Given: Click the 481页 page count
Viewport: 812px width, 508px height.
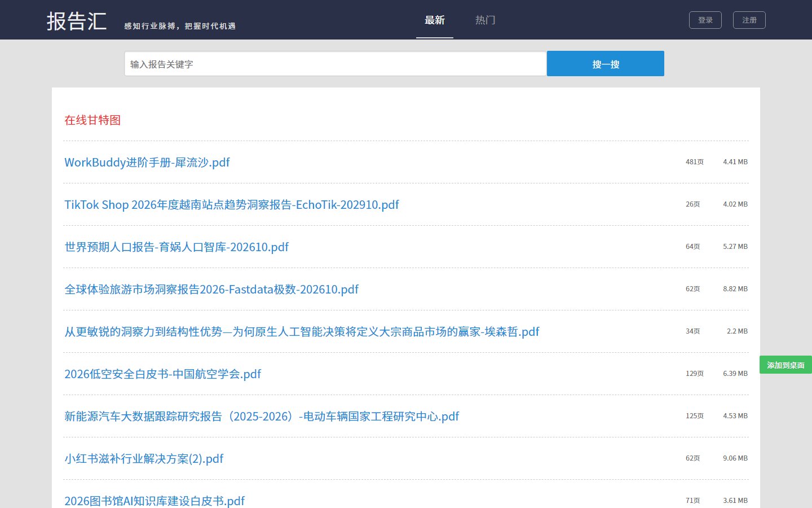Looking at the screenshot, I should 695,162.
